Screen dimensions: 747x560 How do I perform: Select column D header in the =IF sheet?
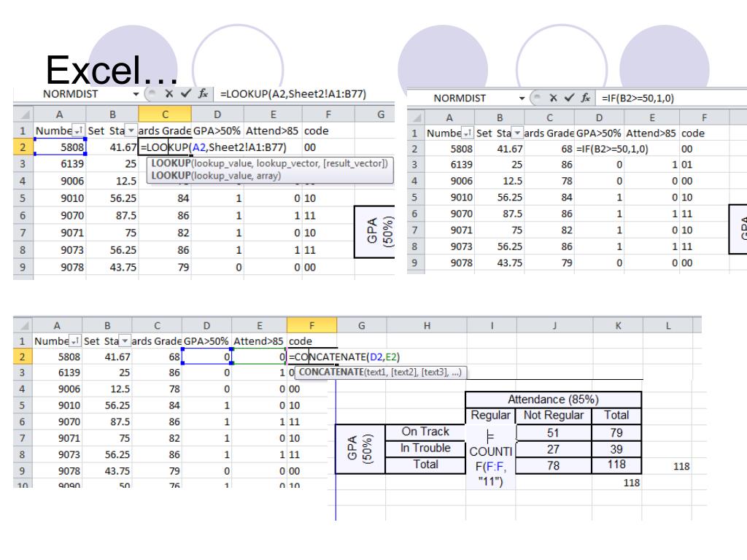(x=599, y=117)
